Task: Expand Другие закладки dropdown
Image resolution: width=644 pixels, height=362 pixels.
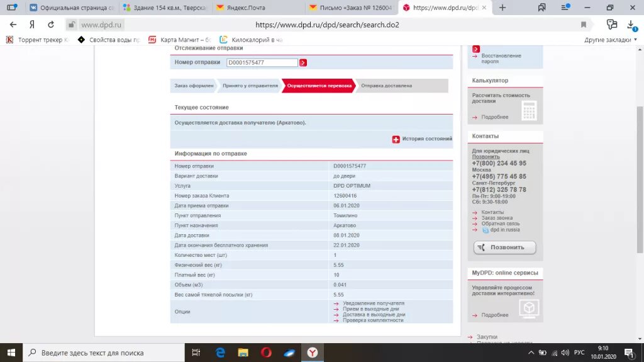Action: pyautogui.click(x=610, y=40)
